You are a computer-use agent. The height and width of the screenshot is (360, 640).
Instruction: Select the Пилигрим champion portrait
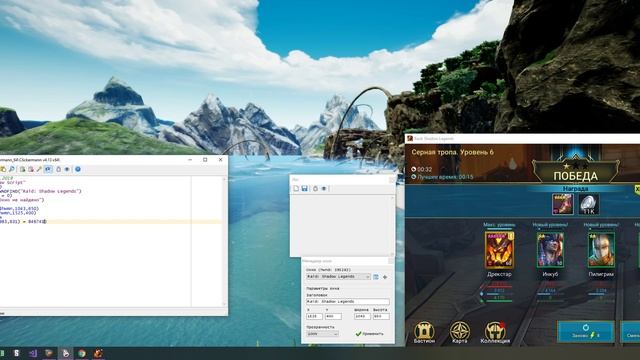[x=601, y=250]
